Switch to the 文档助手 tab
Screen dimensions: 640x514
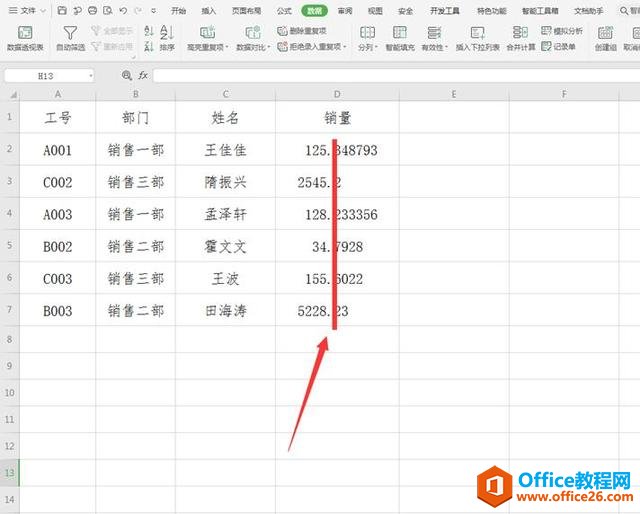pyautogui.click(x=588, y=11)
